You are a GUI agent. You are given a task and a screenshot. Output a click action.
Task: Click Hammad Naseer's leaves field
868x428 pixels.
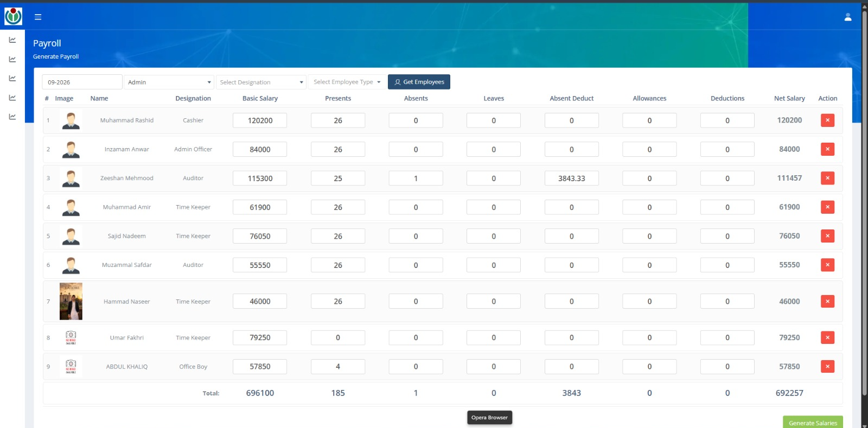click(x=494, y=301)
